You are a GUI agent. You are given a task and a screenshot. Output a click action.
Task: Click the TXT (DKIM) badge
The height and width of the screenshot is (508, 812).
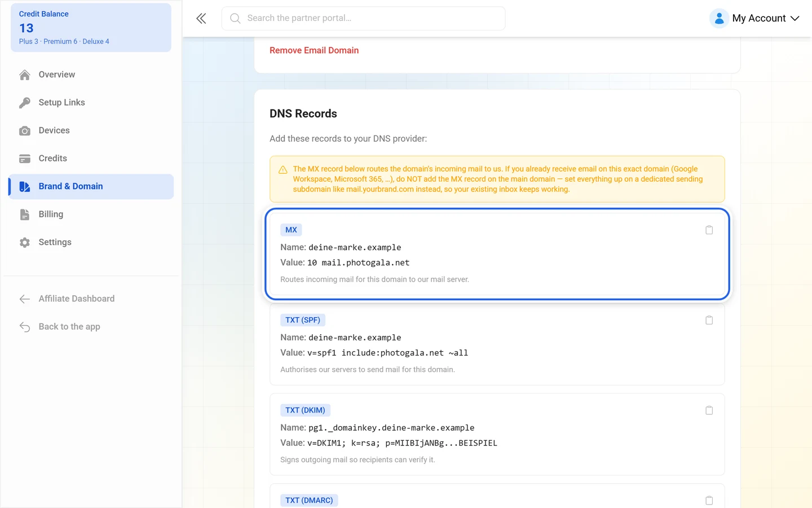tap(305, 410)
